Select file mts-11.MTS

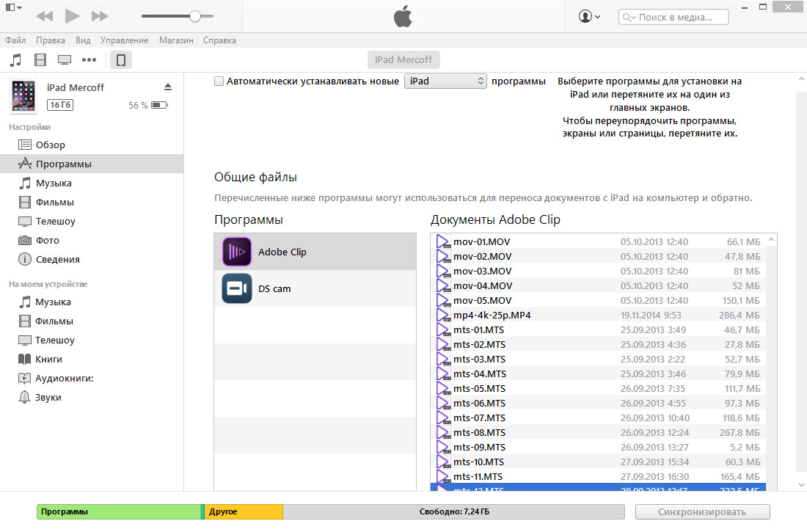[x=598, y=476]
